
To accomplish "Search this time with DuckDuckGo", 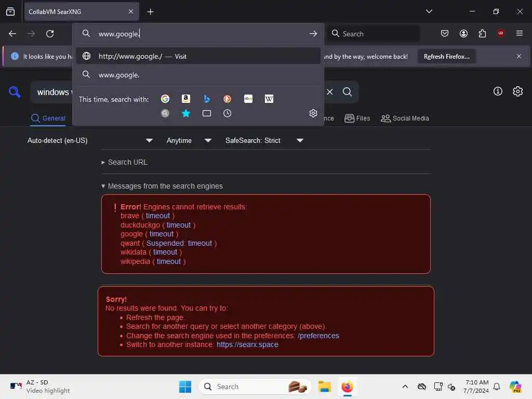I will (x=228, y=99).
